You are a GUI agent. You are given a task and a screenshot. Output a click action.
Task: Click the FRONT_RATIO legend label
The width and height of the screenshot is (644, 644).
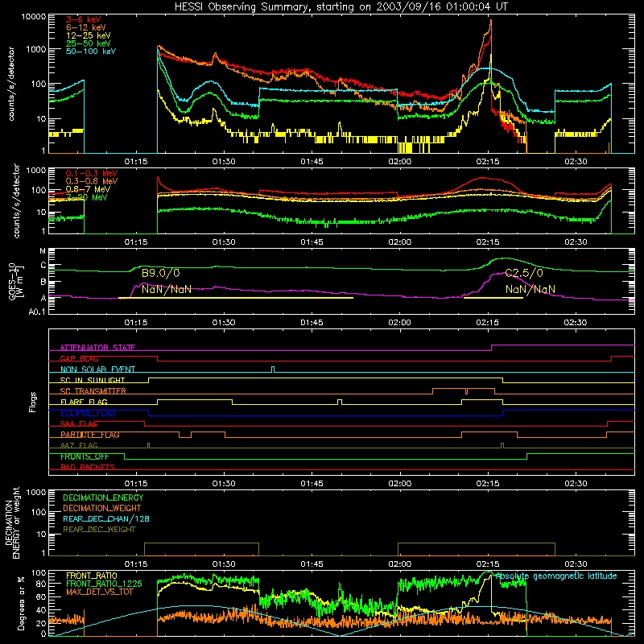(92, 576)
